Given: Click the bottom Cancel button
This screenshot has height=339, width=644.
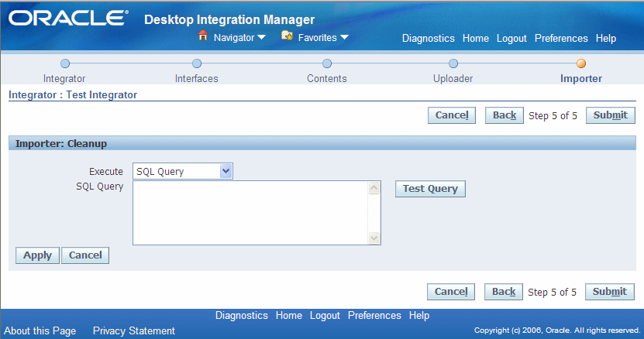Looking at the screenshot, I should (451, 292).
